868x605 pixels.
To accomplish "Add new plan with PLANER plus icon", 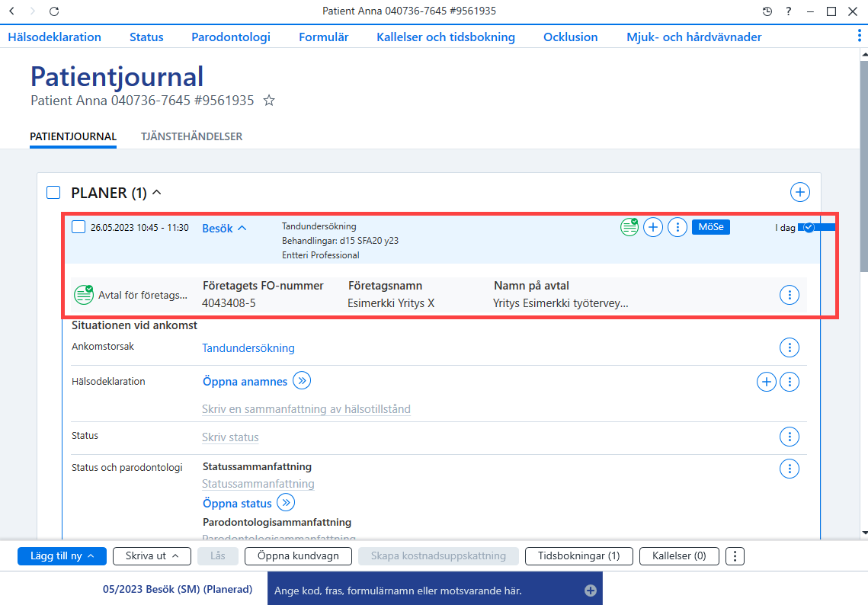I will pyautogui.click(x=799, y=192).
